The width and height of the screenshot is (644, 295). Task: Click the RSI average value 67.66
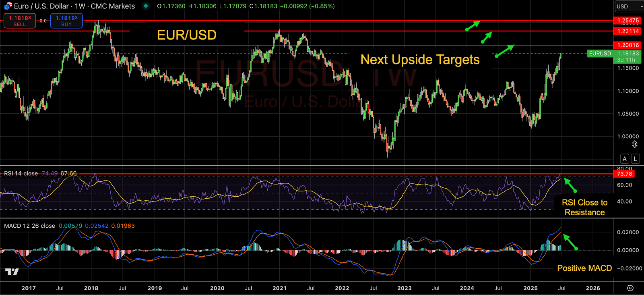pyautogui.click(x=68, y=173)
